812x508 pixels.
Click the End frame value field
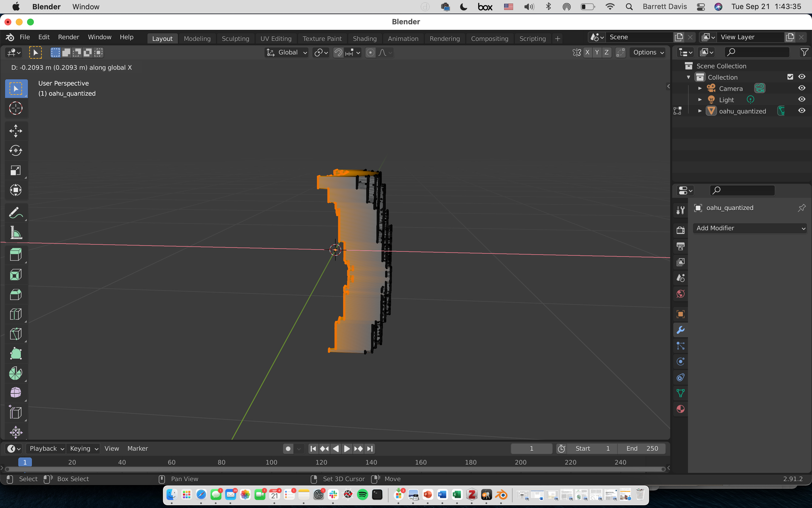click(x=642, y=448)
